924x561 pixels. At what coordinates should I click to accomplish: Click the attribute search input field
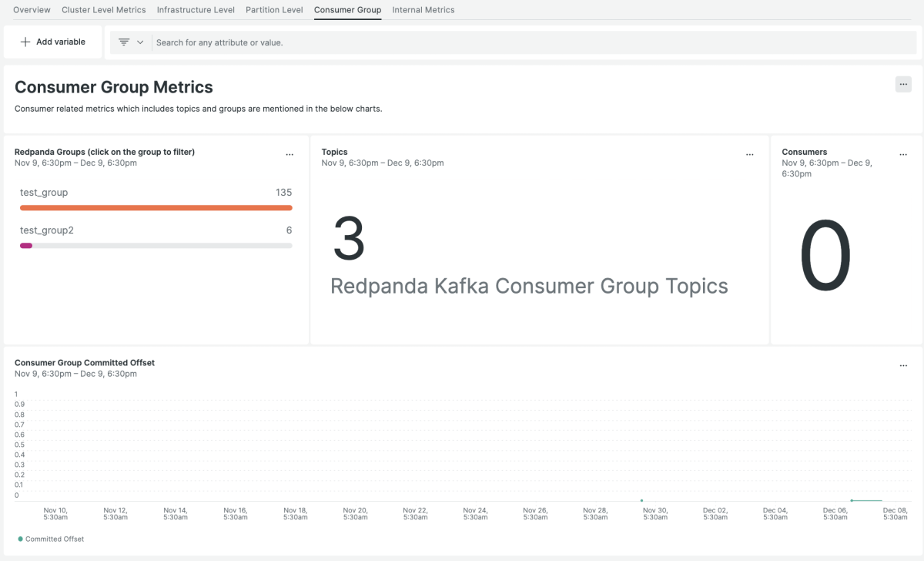[531, 42]
